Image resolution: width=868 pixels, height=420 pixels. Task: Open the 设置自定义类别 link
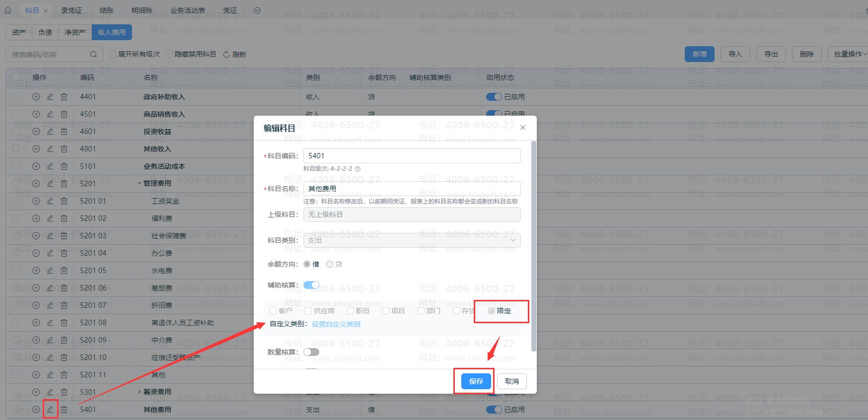(336, 324)
